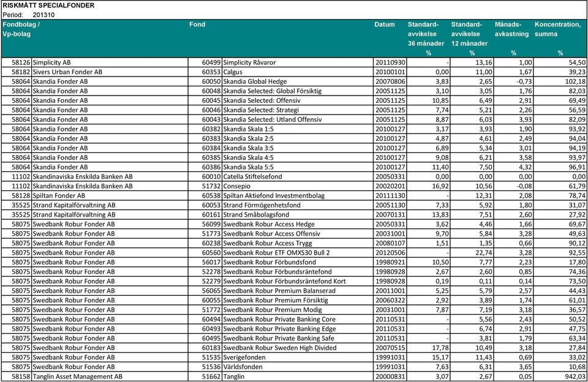588x382 pixels.
Task: Click the Spiltan Fonder AB company name
Action: 59,196
